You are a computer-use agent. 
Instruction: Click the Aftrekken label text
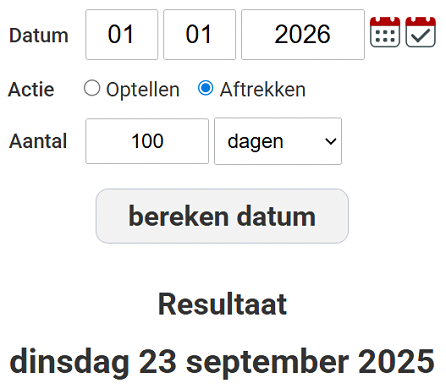point(263,90)
